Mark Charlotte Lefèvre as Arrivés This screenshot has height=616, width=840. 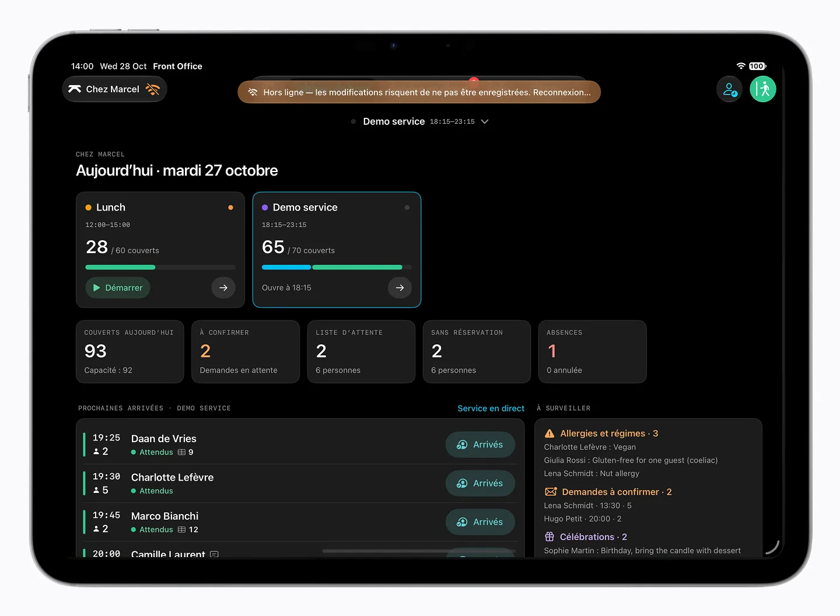(480, 483)
